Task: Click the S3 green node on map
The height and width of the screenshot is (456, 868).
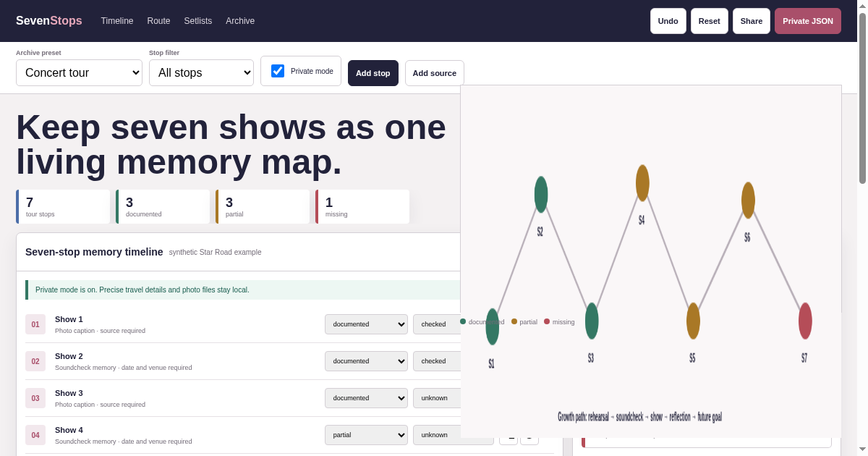Action: (592, 321)
